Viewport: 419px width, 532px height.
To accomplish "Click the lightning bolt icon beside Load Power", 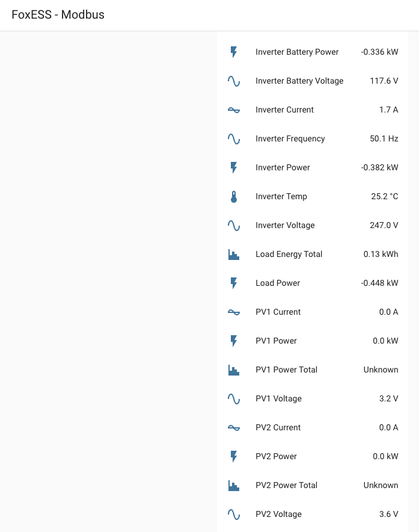I will [234, 283].
